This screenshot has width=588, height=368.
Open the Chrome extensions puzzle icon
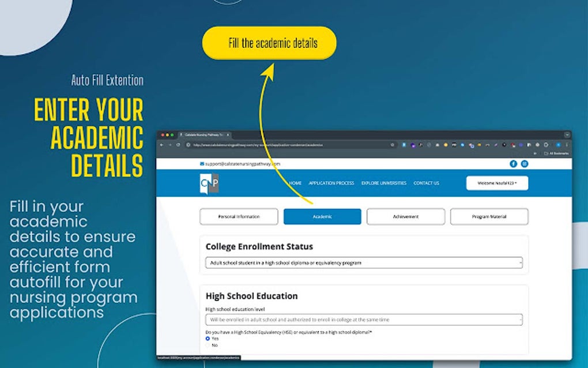coord(546,144)
